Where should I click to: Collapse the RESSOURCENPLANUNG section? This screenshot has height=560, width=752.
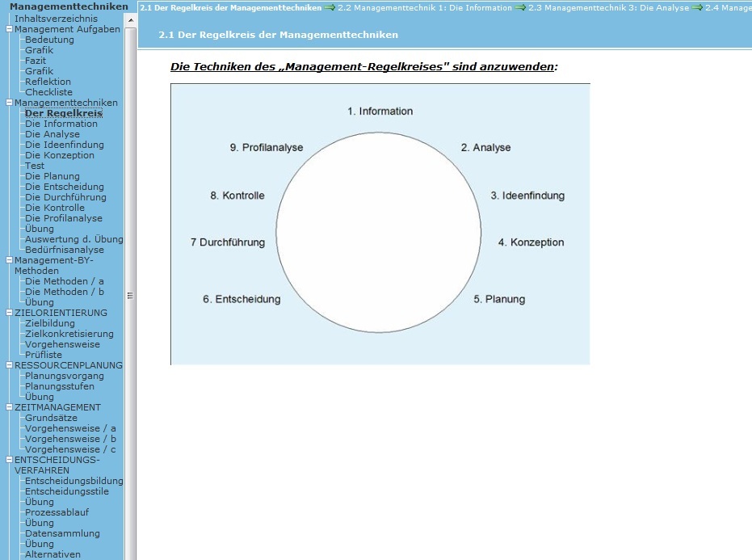click(x=9, y=365)
